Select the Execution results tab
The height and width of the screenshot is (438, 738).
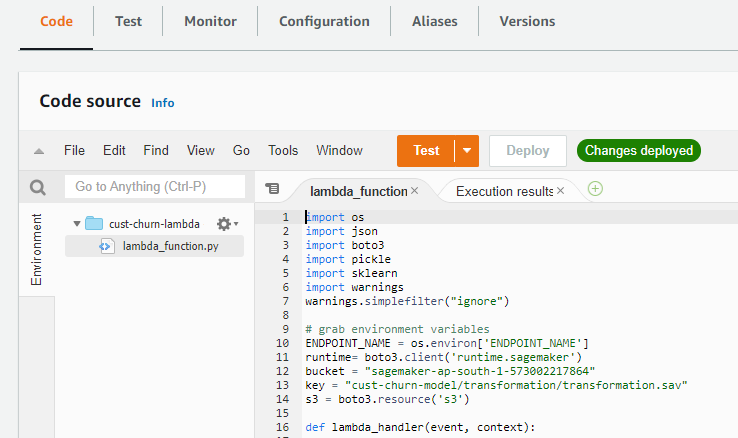pos(504,190)
